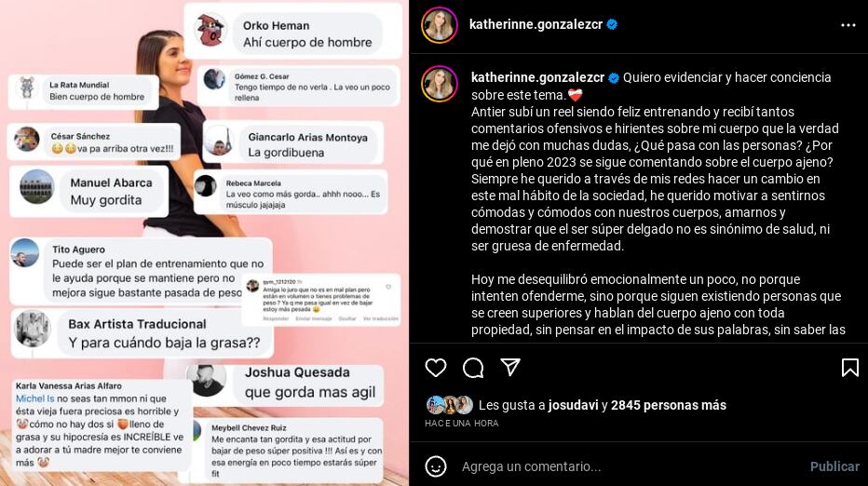868x486 pixels.
Task: Click the verified badge in the caption
Action: [614, 78]
